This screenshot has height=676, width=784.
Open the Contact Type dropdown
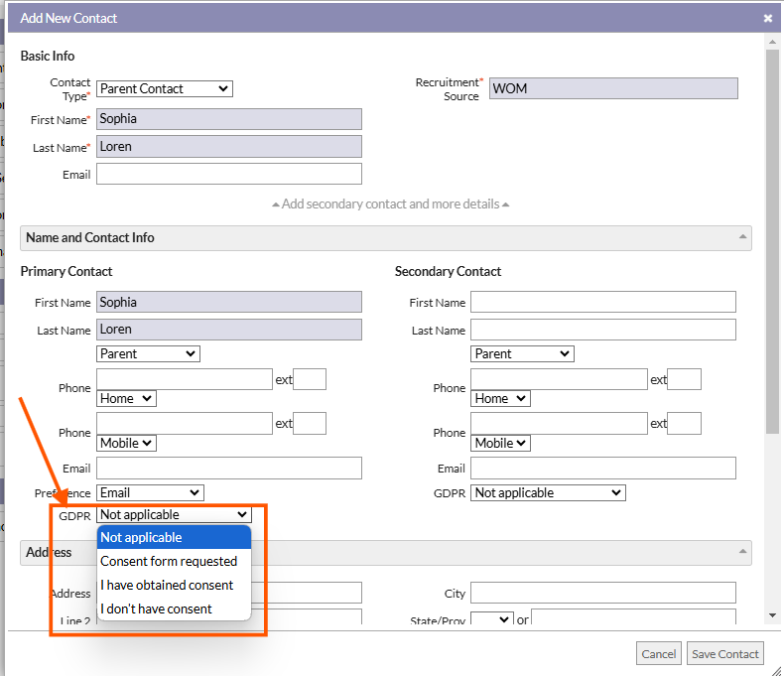(x=165, y=88)
